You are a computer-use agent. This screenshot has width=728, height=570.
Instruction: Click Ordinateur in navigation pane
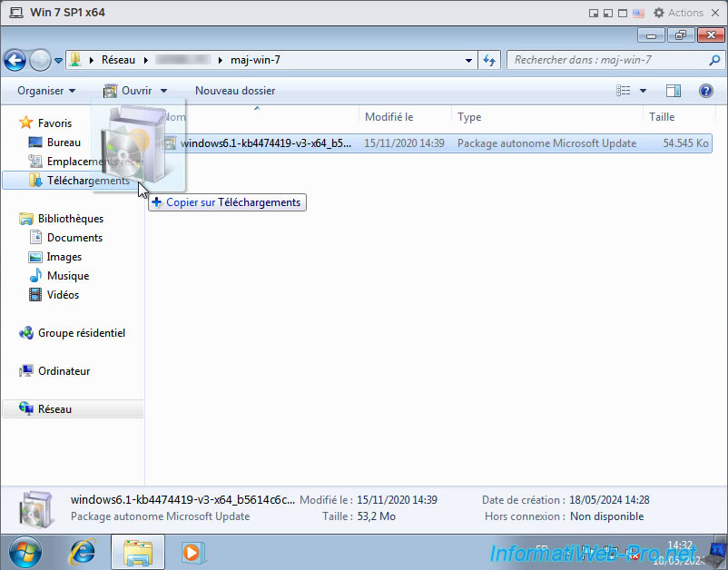point(64,371)
